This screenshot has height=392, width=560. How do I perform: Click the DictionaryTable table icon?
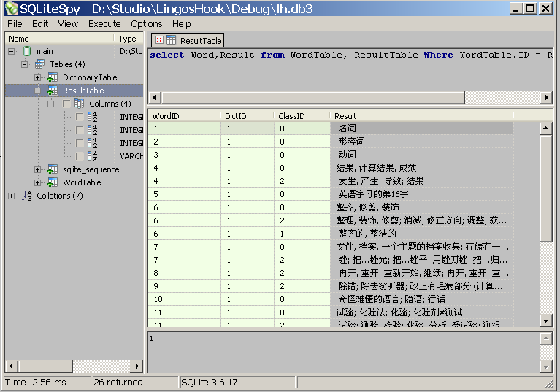[x=53, y=77]
